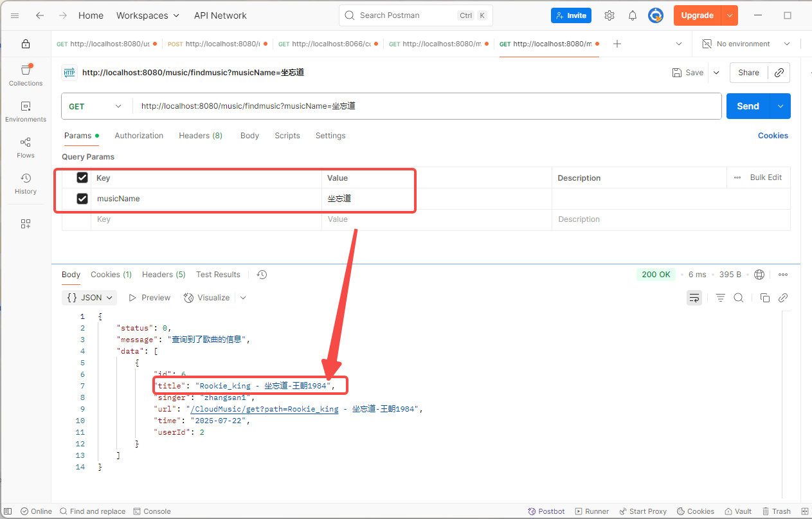Open Runner in the status bar

point(591,511)
